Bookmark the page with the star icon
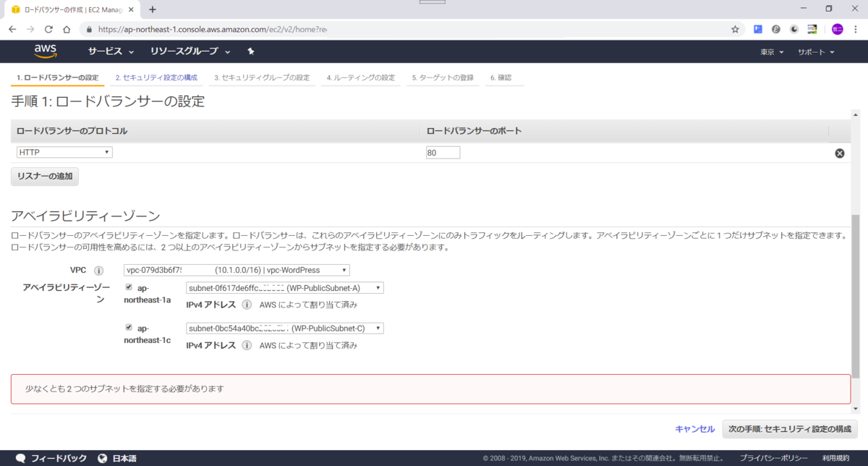 point(734,29)
